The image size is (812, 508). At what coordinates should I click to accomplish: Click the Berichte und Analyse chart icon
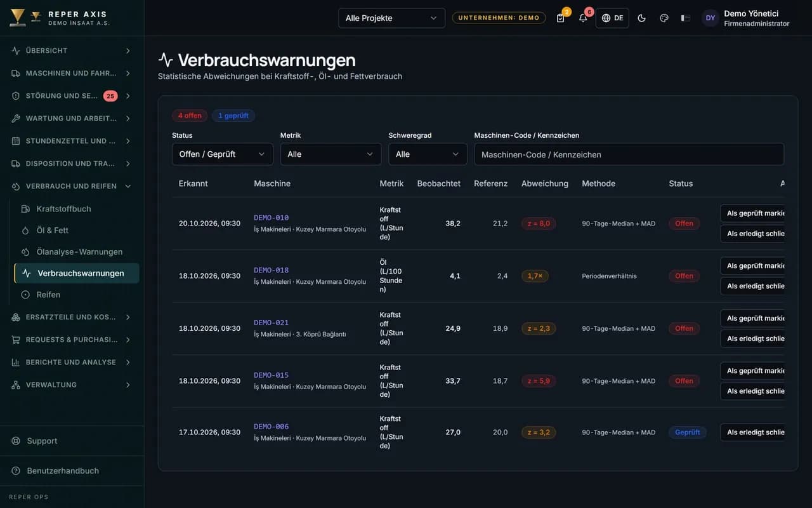point(16,362)
